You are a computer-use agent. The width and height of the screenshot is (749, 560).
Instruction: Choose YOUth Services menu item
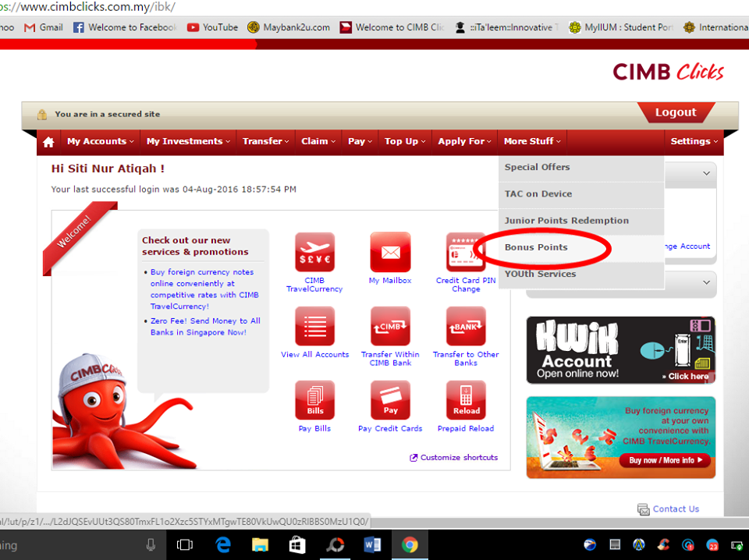click(x=581, y=275)
